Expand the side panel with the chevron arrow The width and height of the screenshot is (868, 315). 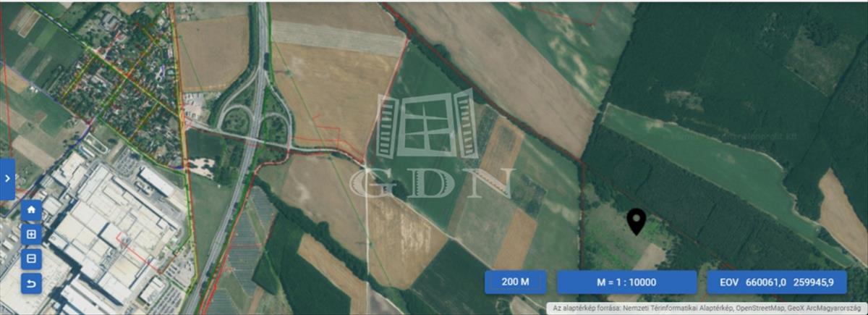point(7,179)
